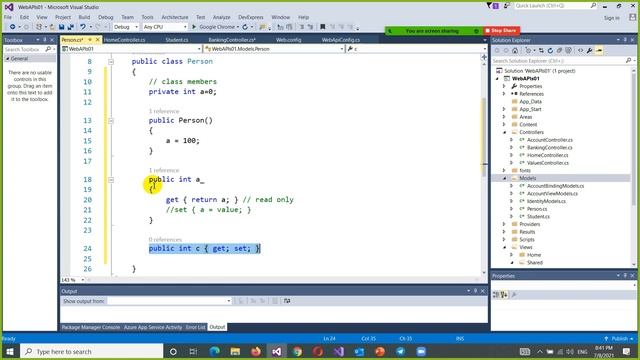
Task: Click the View Code icon in Solution Explorer
Action: click(x=580, y=51)
